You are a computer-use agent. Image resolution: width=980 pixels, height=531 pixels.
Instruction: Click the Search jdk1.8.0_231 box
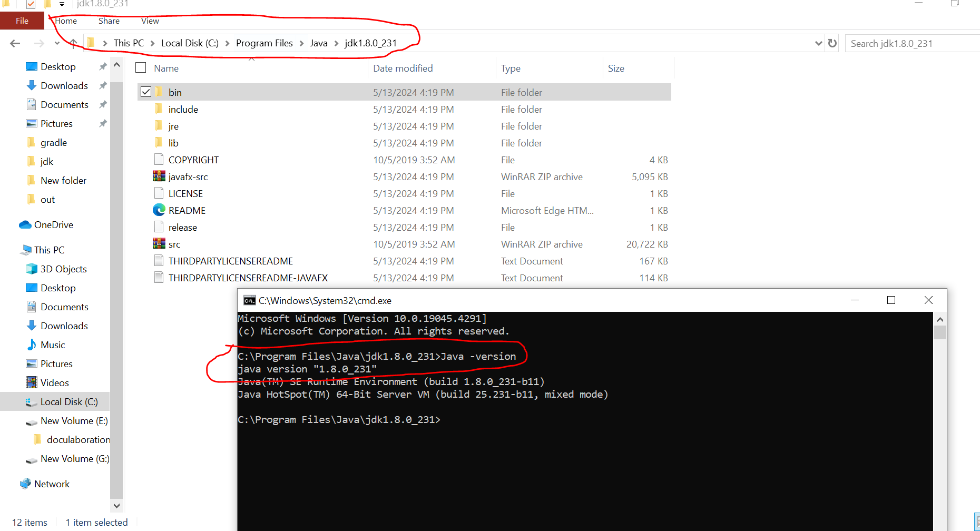[x=913, y=43]
